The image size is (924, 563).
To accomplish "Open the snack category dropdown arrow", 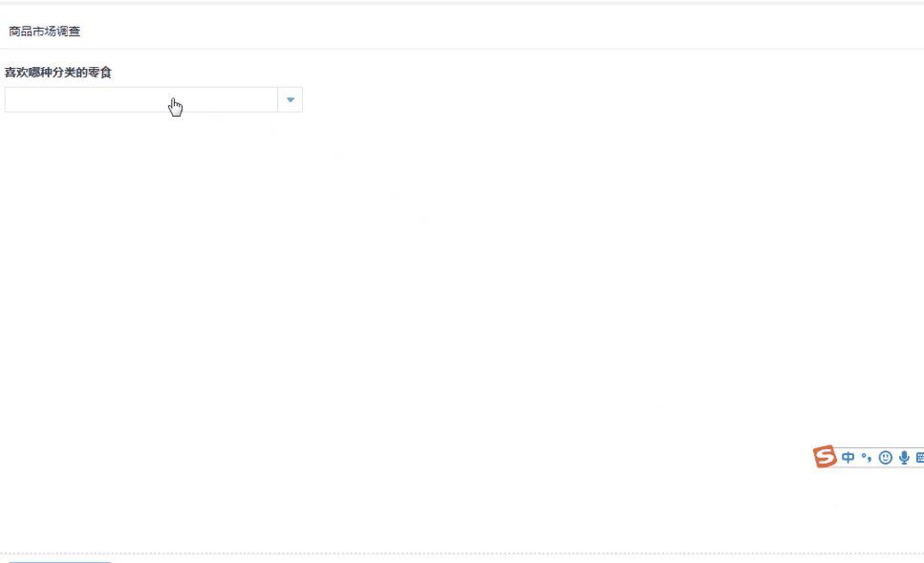I will click(290, 99).
